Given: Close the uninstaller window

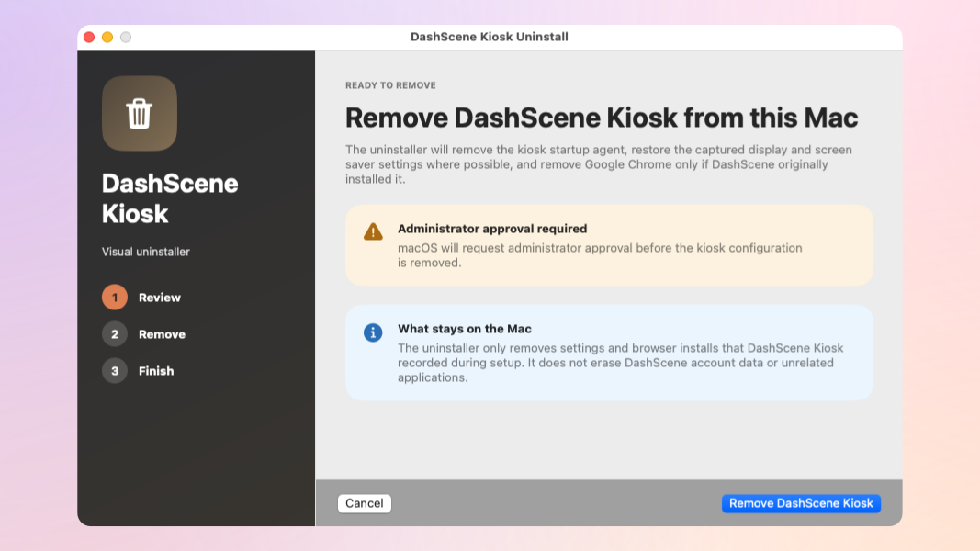Looking at the screenshot, I should pos(89,37).
